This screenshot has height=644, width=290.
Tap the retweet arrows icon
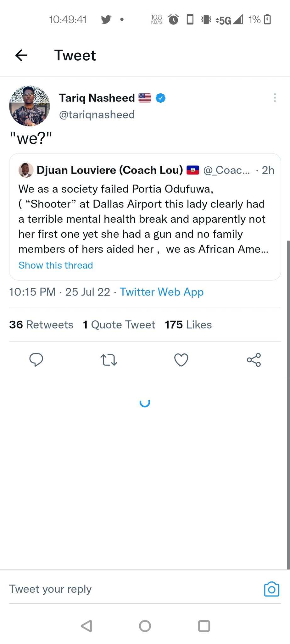[x=109, y=360]
